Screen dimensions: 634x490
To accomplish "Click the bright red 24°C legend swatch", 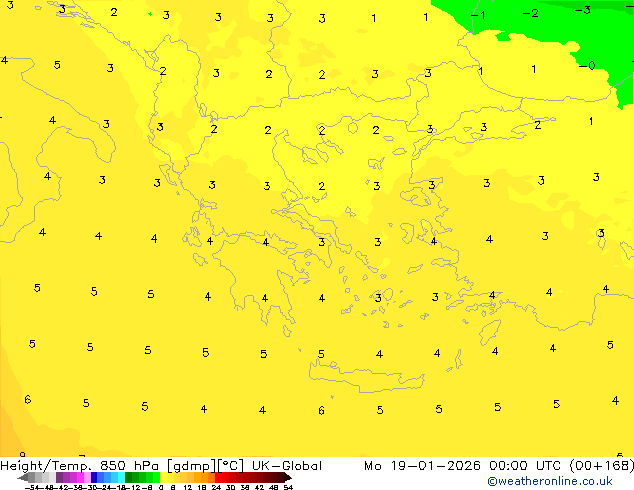I will [x=218, y=477].
